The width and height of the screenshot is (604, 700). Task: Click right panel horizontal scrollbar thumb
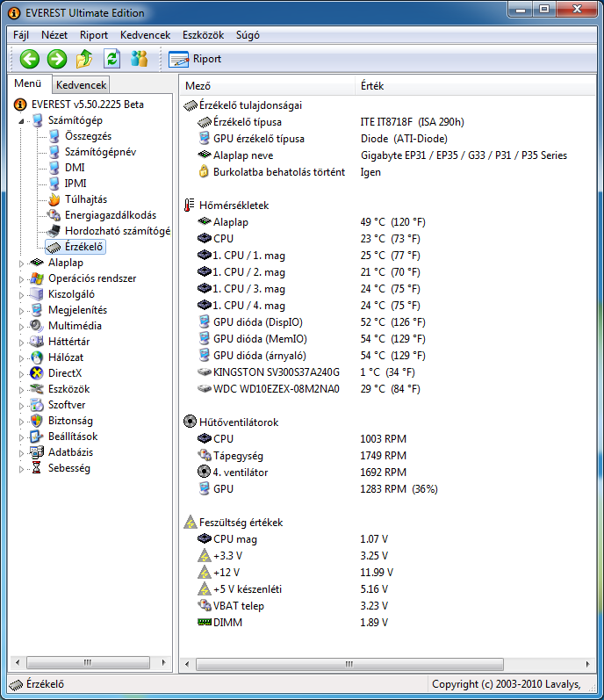tap(349, 664)
